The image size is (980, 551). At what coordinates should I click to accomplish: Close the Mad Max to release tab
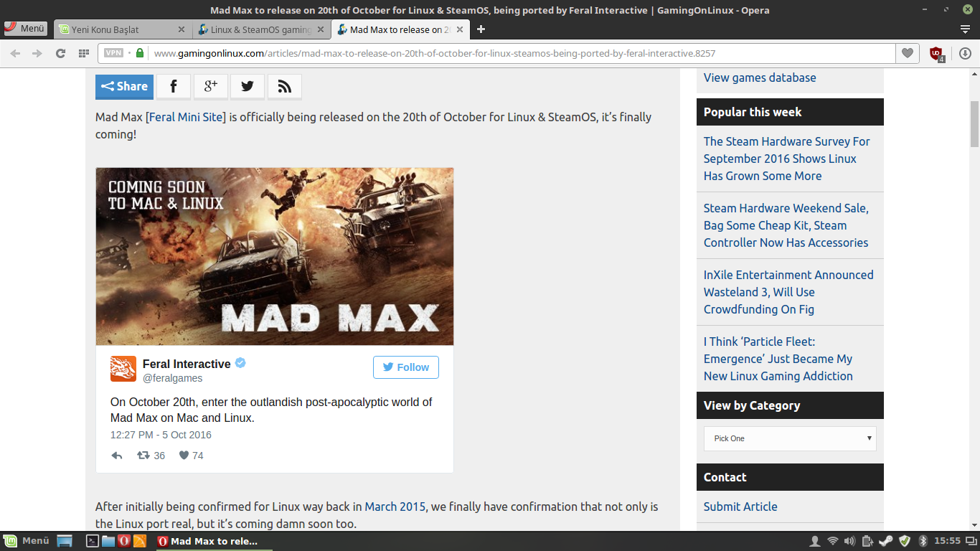tap(459, 29)
